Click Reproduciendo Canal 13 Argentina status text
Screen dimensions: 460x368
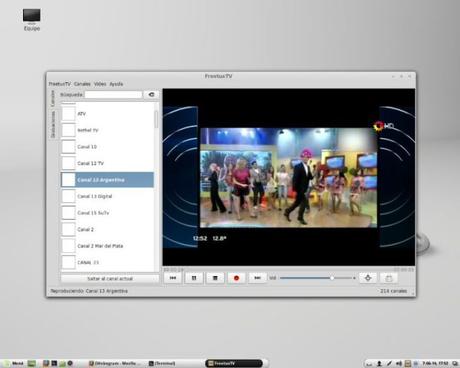tap(89, 291)
